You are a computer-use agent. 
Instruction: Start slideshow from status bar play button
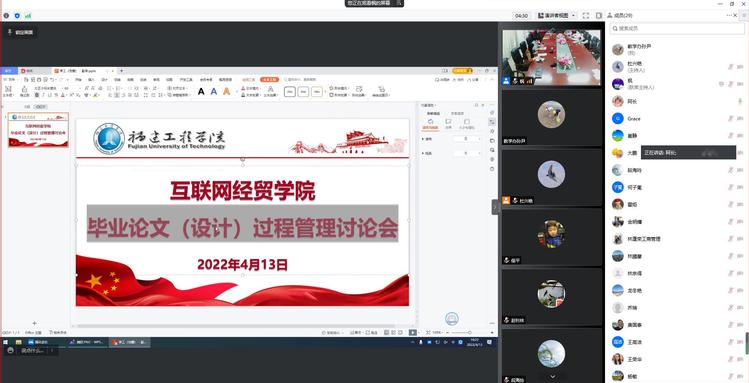click(413, 332)
